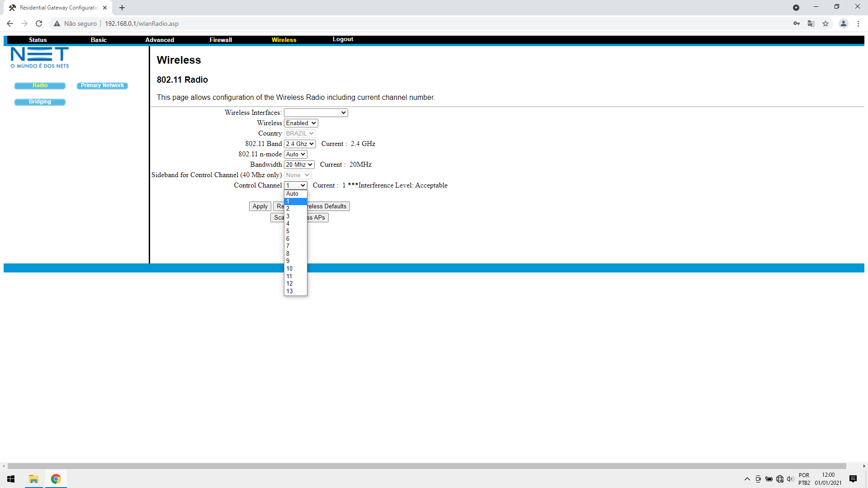Image resolution: width=868 pixels, height=488 pixels.
Task: Go forward in browser history
Action: pos(24,23)
